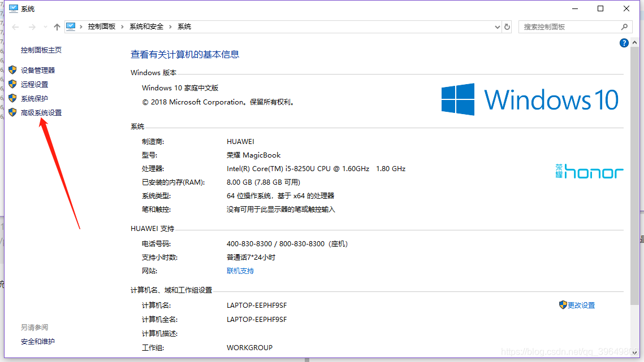
Task: Click scrollbar up arrow
Action: click(x=634, y=42)
